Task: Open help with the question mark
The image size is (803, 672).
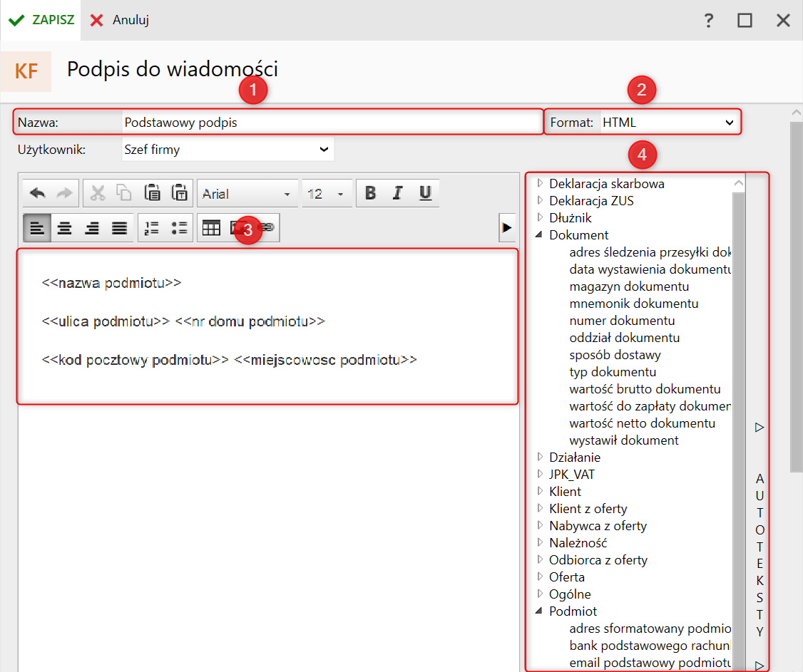Action: 709,21
